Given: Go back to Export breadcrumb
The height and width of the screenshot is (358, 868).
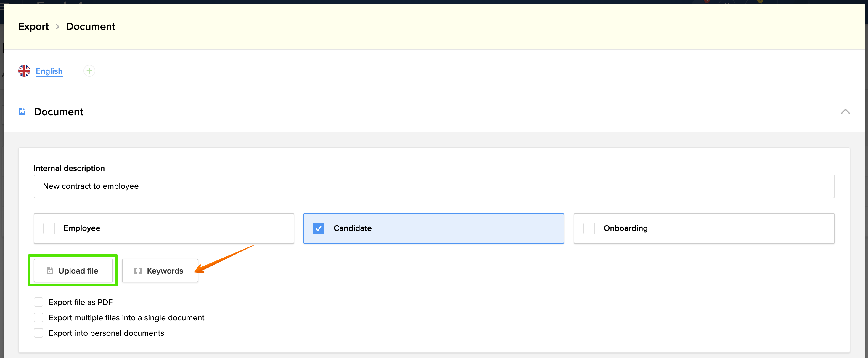Looking at the screenshot, I should [33, 27].
